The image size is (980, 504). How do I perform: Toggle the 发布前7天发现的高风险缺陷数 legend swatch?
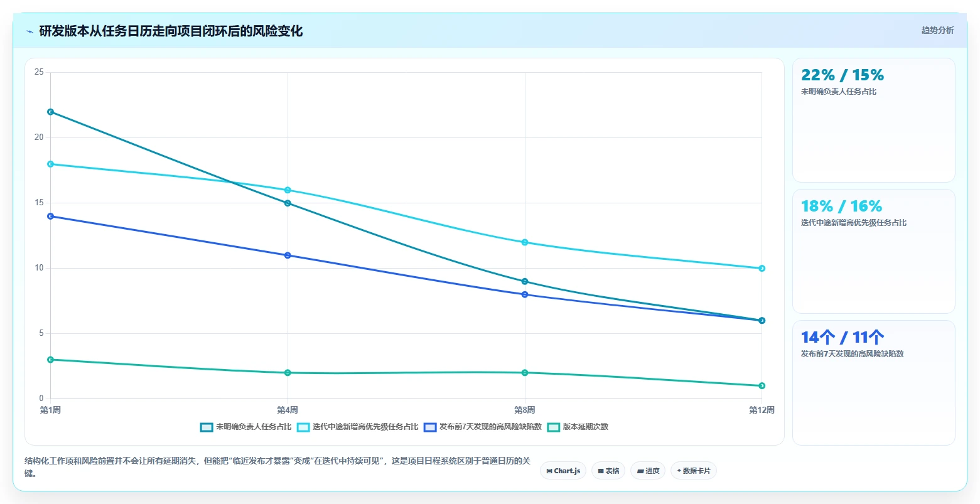click(430, 427)
